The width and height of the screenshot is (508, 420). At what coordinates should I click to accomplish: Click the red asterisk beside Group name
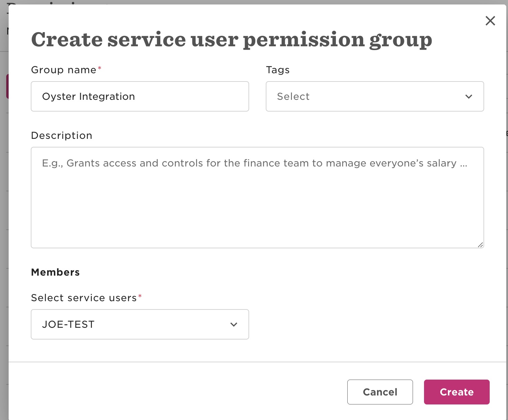pos(100,68)
